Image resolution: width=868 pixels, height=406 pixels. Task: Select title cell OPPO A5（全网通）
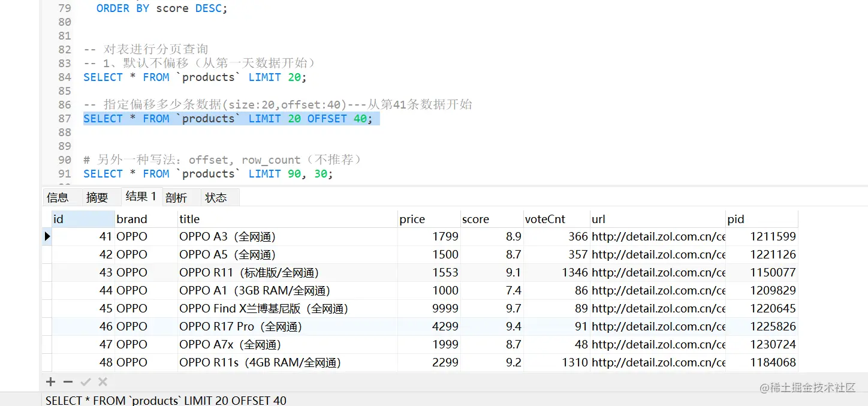pyautogui.click(x=288, y=254)
